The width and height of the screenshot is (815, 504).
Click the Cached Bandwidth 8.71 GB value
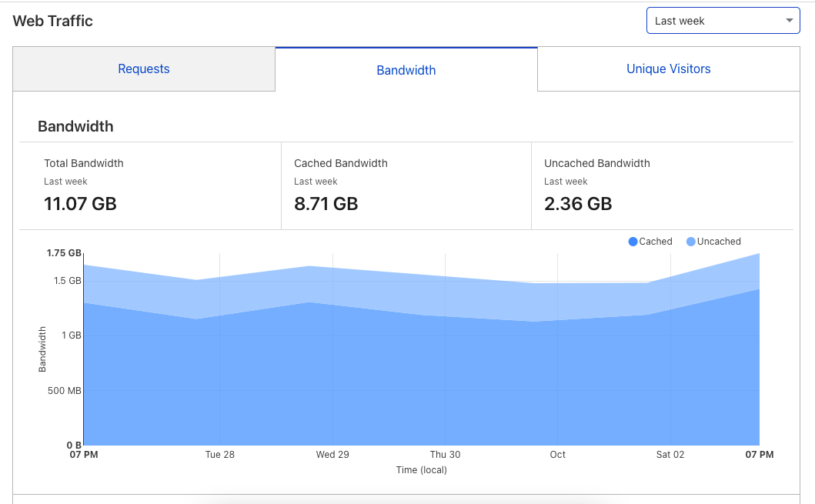coord(324,204)
